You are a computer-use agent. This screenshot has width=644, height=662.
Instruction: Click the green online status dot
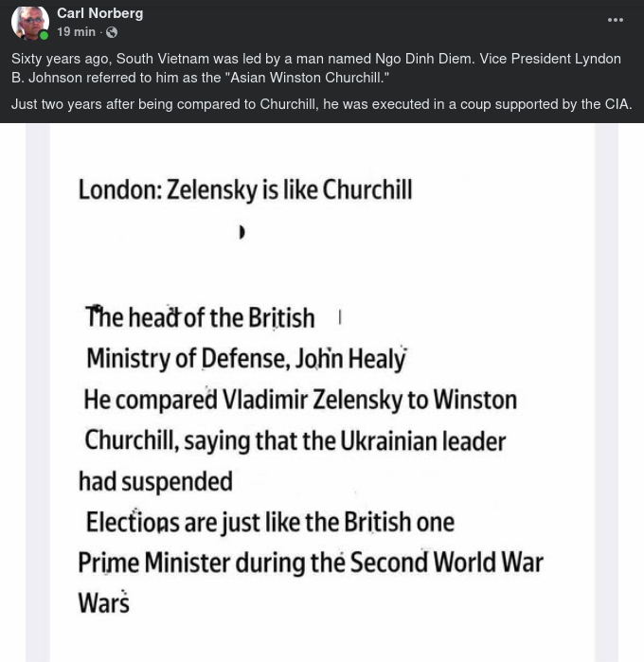coord(44,36)
